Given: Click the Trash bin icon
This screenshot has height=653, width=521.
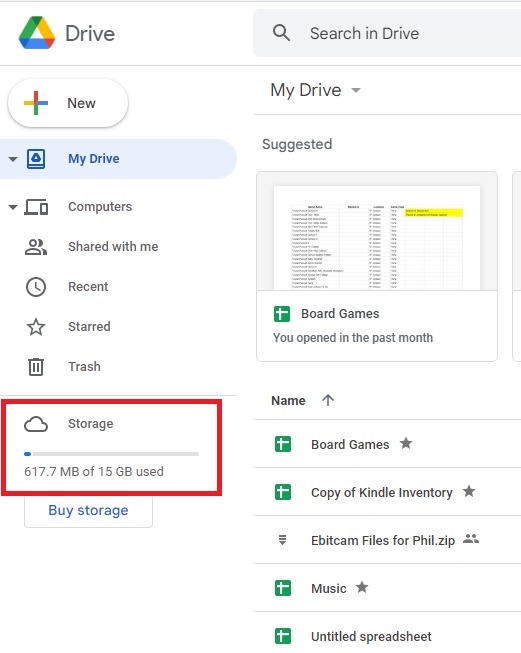Looking at the screenshot, I should 36,367.
